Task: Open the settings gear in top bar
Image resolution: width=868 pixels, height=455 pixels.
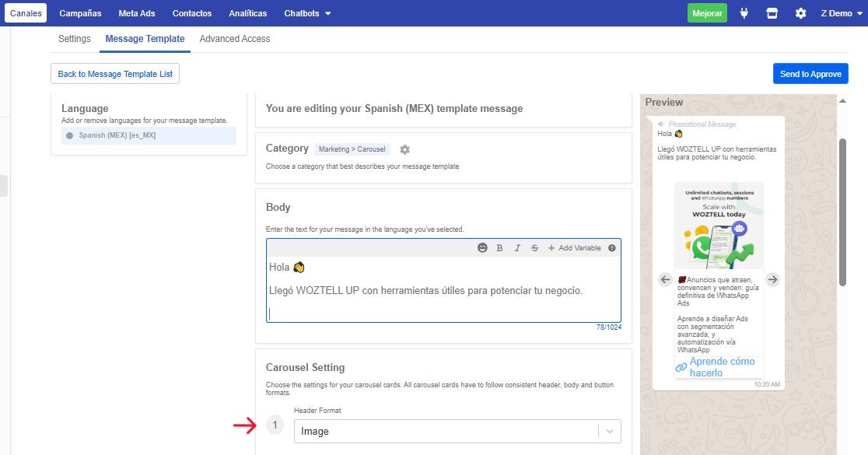Action: pos(800,13)
